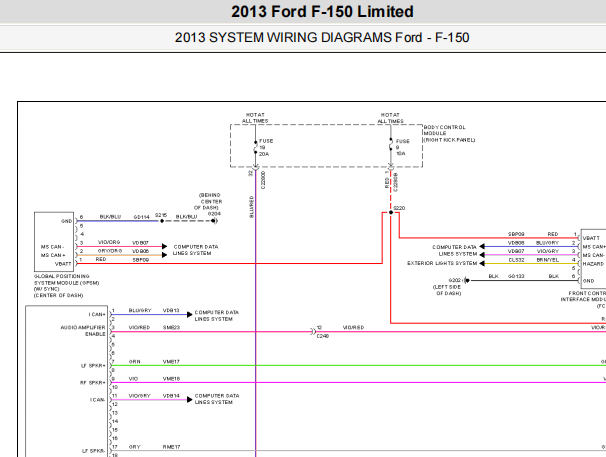Image resolution: width=606 pixels, height=457 pixels.
Task: Click the arrowhead pointing to EXTERIOR LIGHTS SYSTEM
Action: click(x=482, y=263)
